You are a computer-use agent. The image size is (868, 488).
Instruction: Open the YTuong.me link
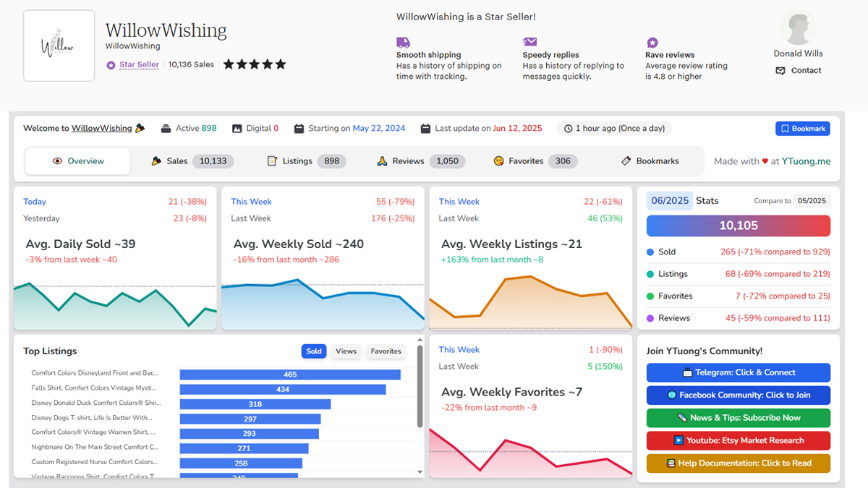tap(807, 161)
